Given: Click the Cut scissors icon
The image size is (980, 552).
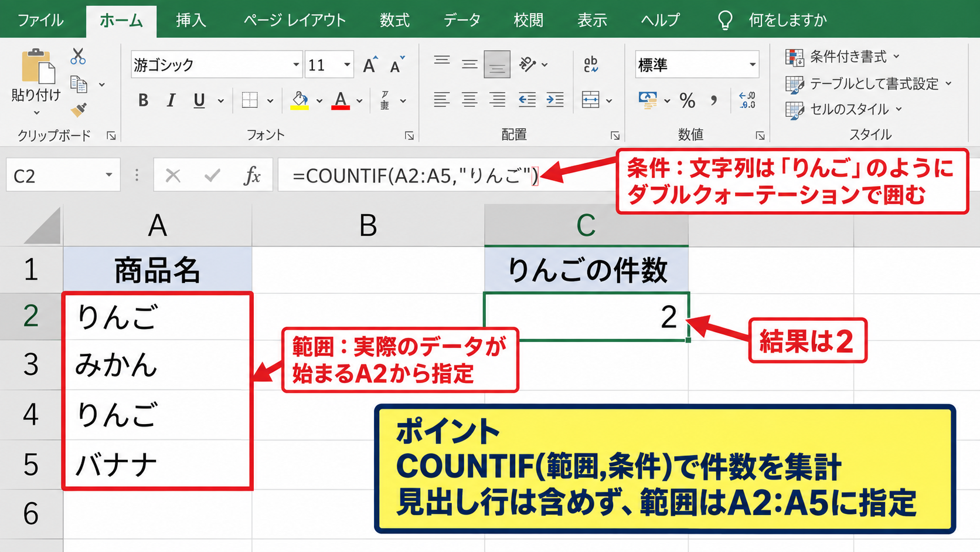Looking at the screenshot, I should pyautogui.click(x=78, y=57).
